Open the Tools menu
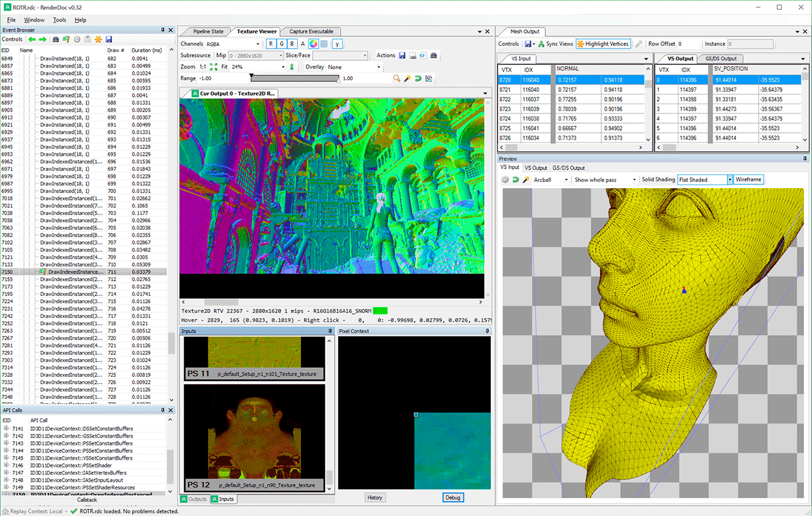812x516 pixels. (x=59, y=20)
